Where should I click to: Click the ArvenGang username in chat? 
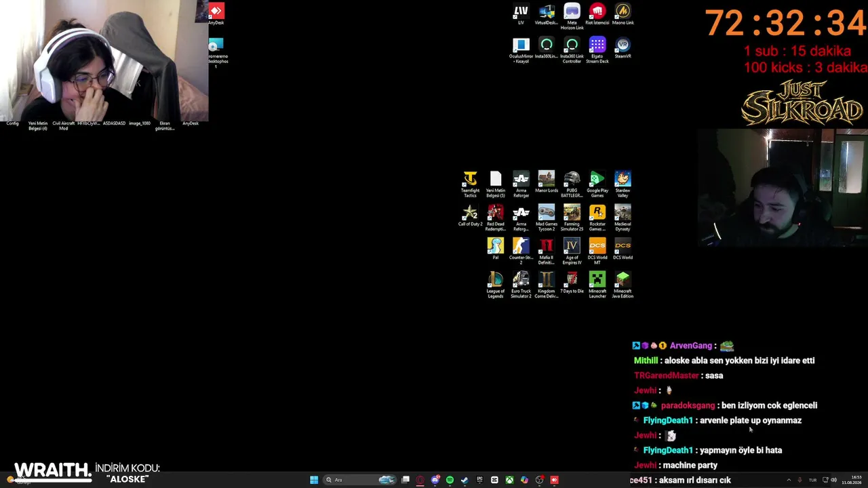tap(691, 346)
